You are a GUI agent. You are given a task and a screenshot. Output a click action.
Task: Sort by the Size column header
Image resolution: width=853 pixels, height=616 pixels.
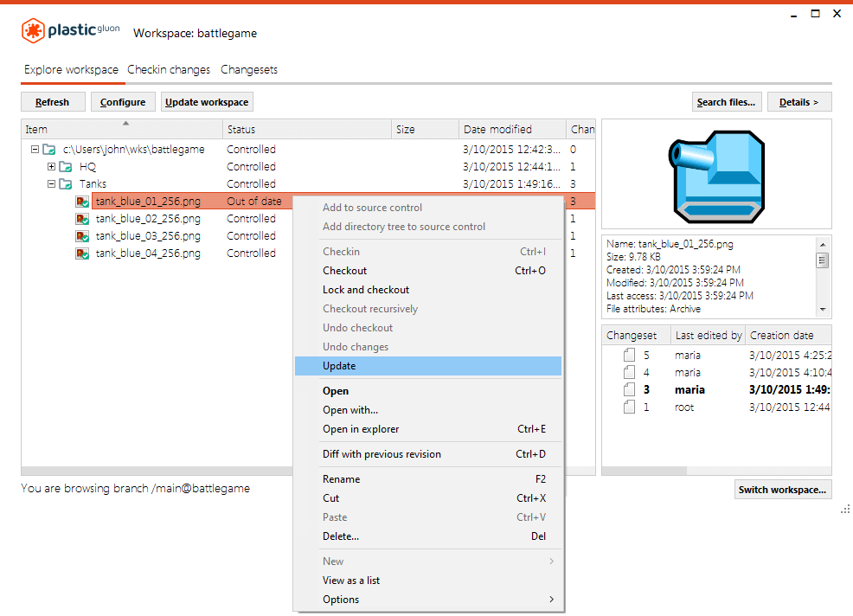point(425,130)
